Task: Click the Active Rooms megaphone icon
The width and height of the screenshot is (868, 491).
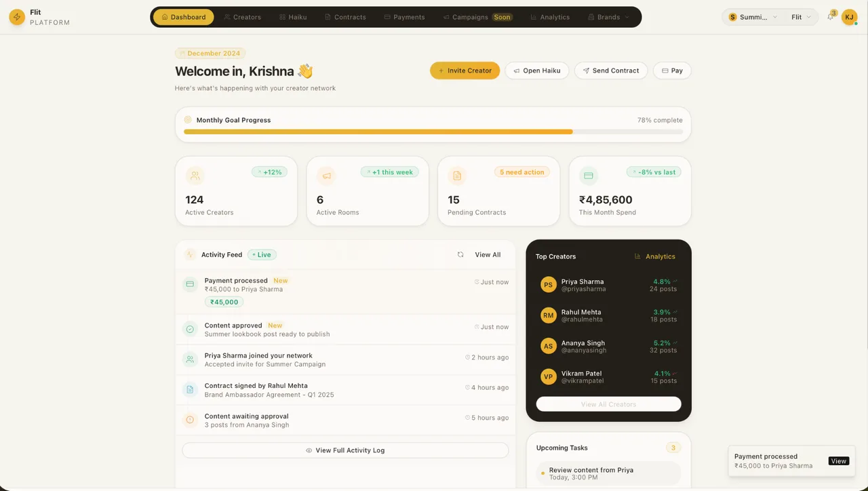Action: click(x=327, y=176)
